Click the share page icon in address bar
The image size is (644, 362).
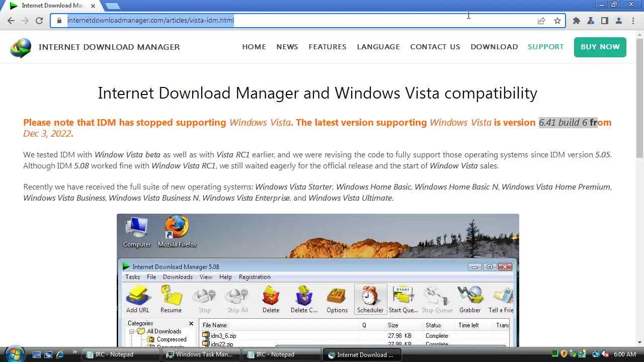[541, 21]
